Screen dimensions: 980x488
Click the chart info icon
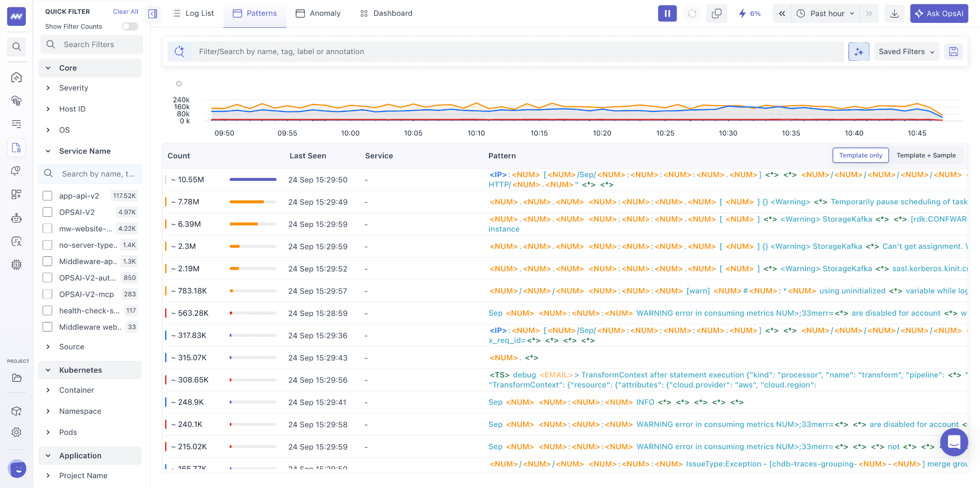coord(179,84)
